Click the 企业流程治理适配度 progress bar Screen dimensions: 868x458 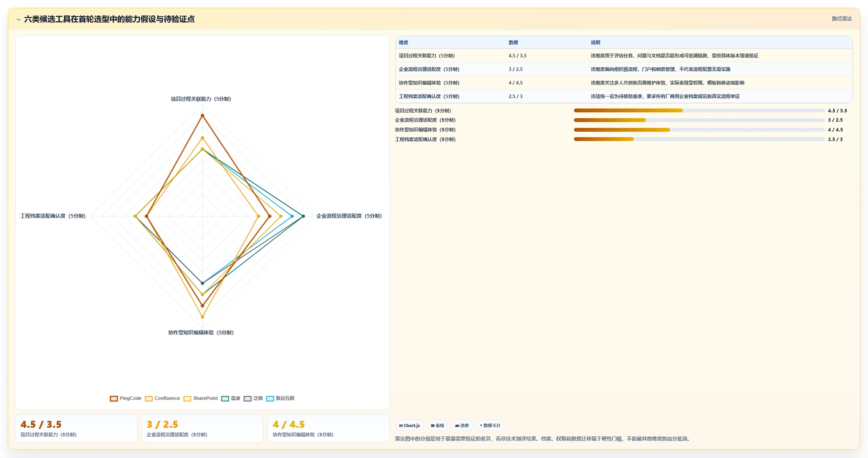(699, 120)
